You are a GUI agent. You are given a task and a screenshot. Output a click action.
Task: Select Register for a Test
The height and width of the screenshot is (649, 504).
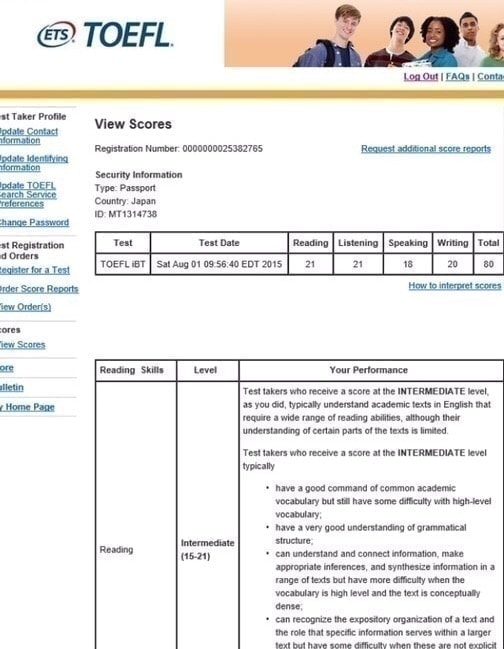(x=35, y=270)
